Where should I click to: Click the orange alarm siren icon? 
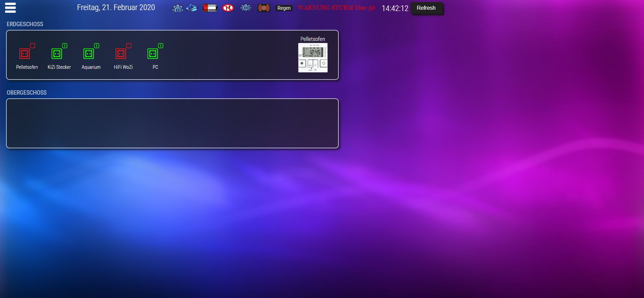(264, 8)
